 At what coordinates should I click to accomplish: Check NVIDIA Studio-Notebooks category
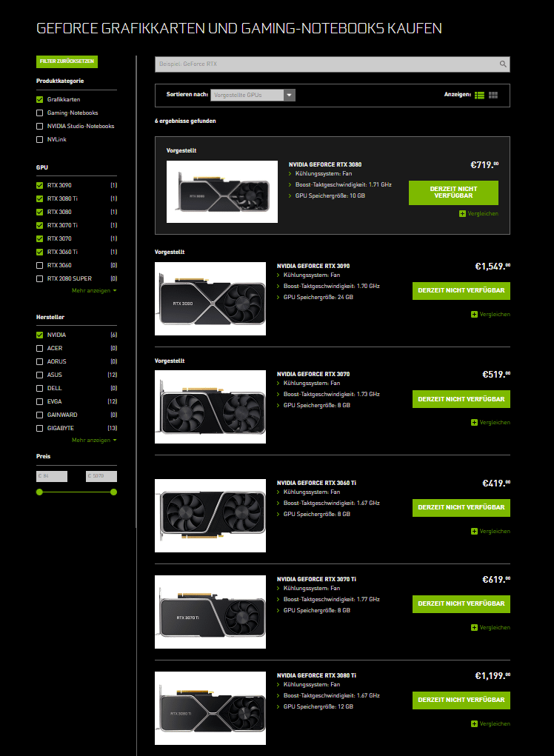[x=39, y=127]
